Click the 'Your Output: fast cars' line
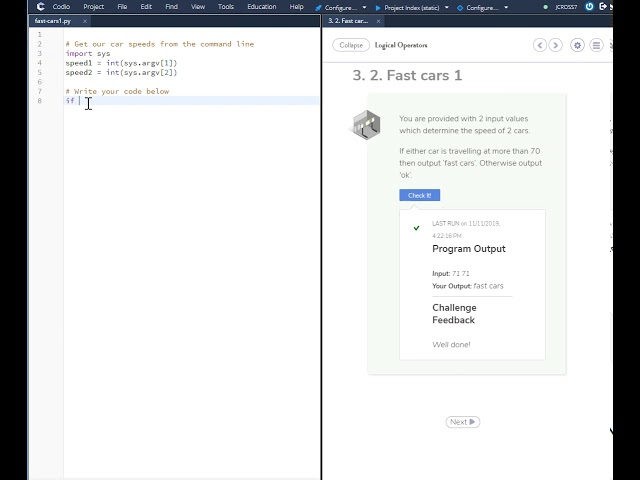The image size is (640, 480). [x=468, y=286]
